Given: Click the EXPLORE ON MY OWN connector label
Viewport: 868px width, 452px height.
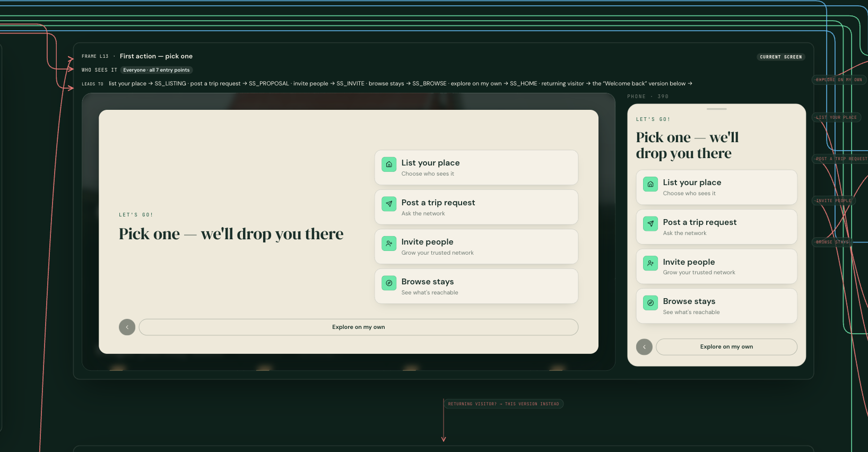Looking at the screenshot, I should tap(839, 80).
